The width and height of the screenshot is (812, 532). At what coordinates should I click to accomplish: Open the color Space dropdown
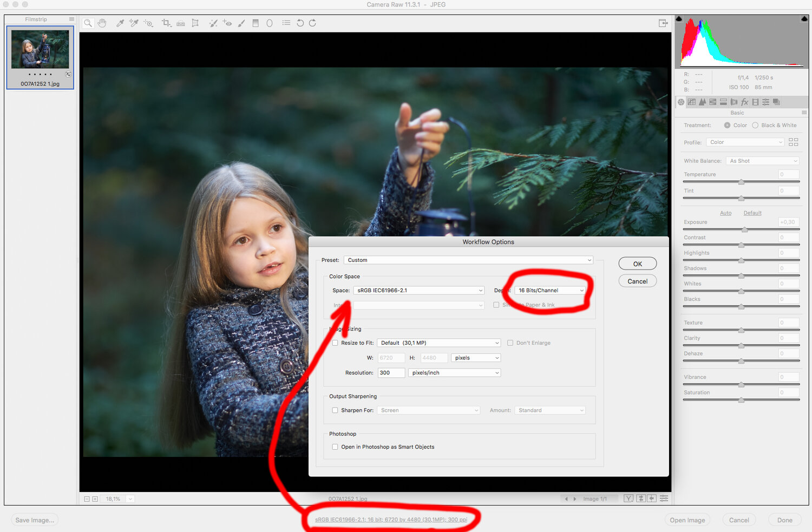(418, 291)
